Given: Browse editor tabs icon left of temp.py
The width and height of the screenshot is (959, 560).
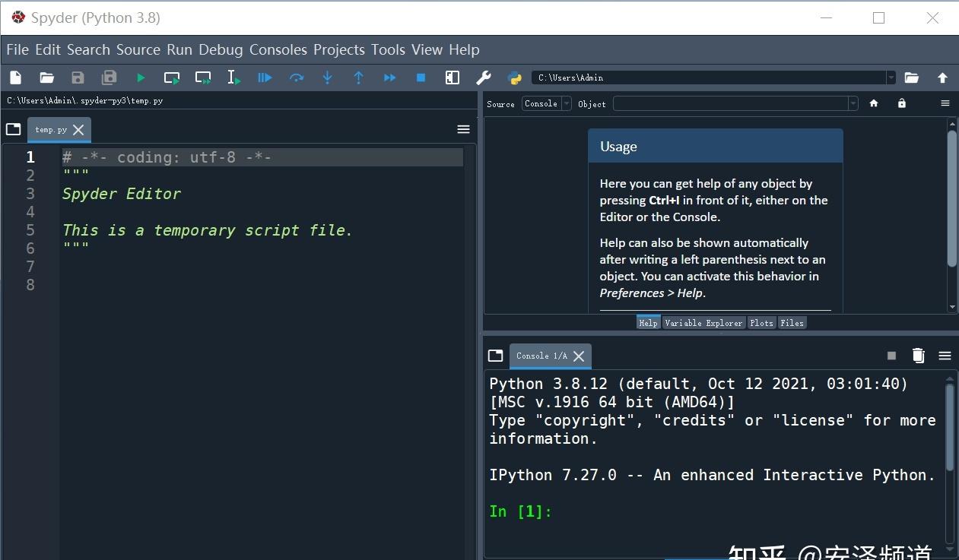Looking at the screenshot, I should tap(13, 129).
